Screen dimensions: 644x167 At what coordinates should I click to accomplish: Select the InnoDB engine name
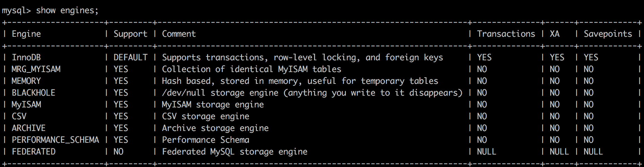[26, 58]
